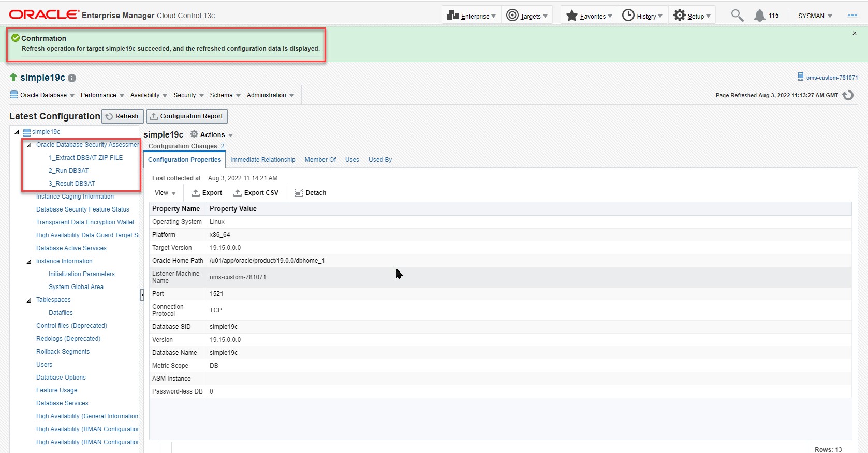The height and width of the screenshot is (453, 868).
Task: Click the Actions gear icon
Action: 194,134
